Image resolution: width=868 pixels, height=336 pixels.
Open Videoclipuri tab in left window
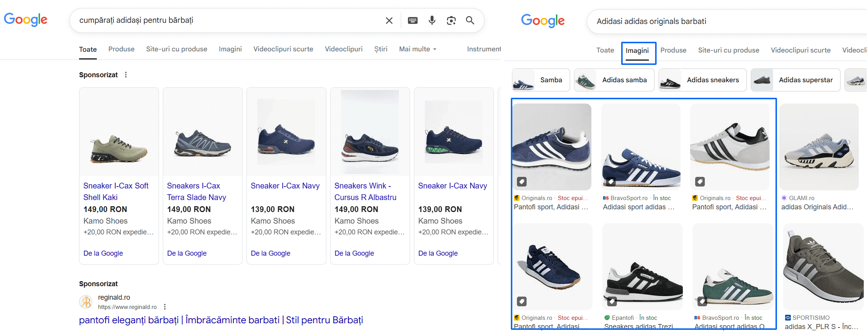click(x=344, y=49)
